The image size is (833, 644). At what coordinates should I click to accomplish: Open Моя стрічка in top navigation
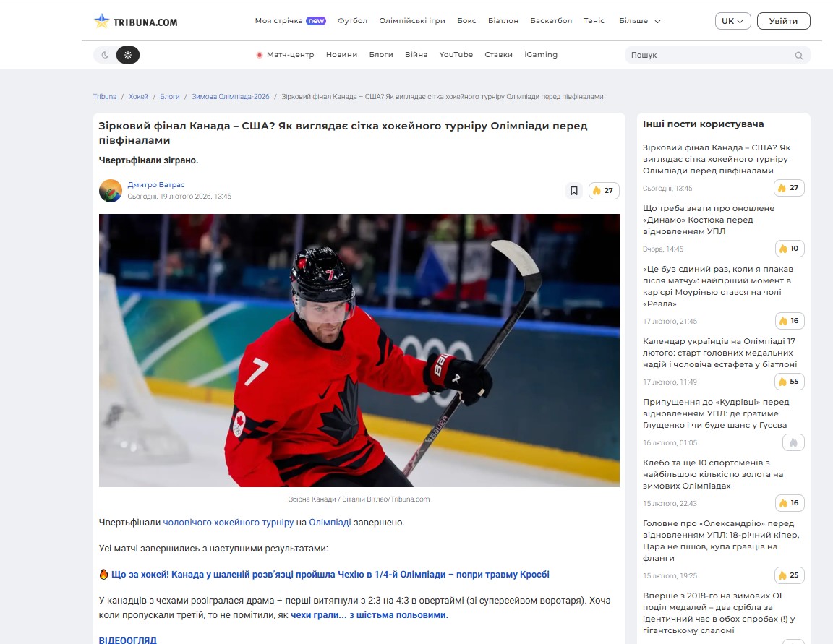[x=278, y=21]
